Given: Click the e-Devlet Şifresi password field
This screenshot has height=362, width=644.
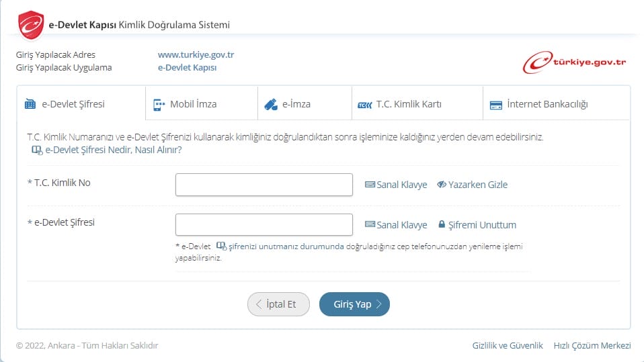Looking at the screenshot, I should point(264,225).
